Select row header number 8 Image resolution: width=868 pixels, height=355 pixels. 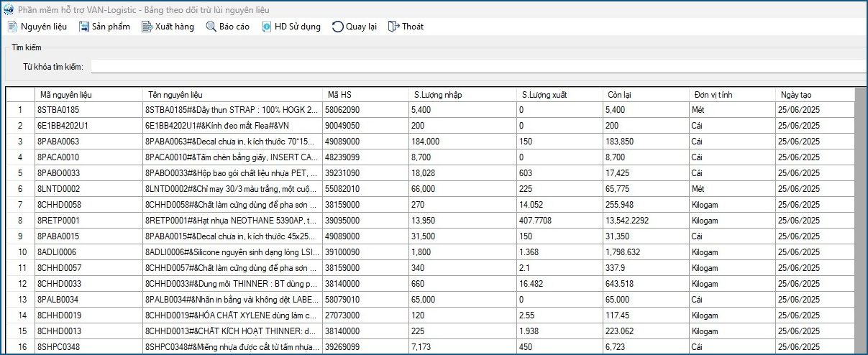click(20, 220)
